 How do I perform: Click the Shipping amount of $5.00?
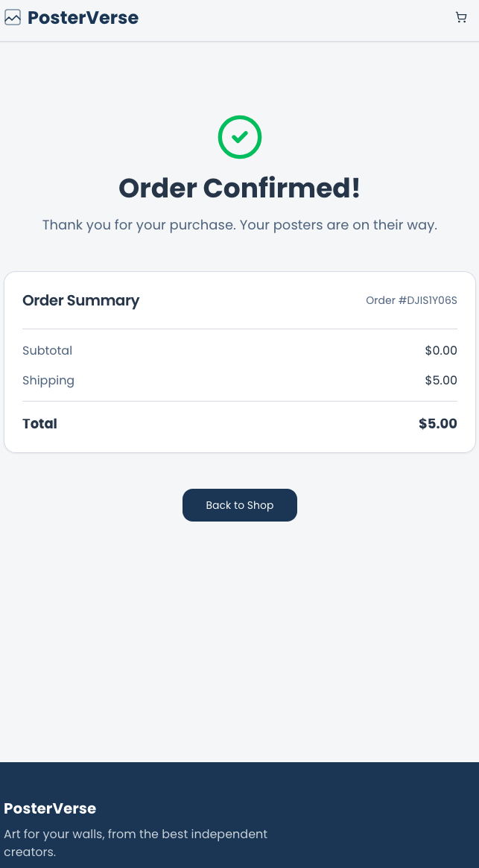[x=441, y=380]
